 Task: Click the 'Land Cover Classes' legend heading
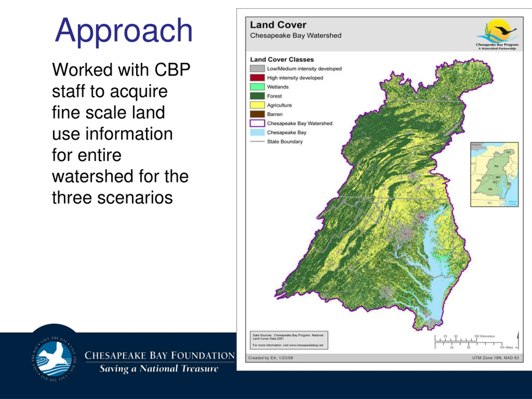coord(282,59)
